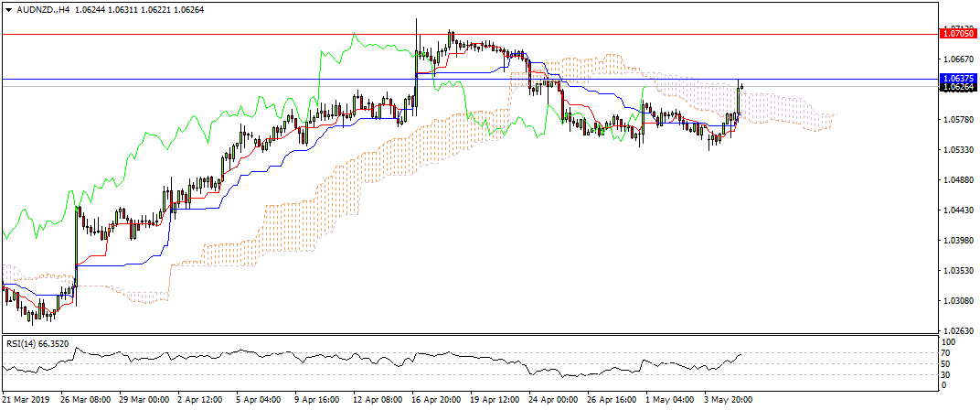
Task: Click the 1.03080 price scale value
Action: (957, 300)
